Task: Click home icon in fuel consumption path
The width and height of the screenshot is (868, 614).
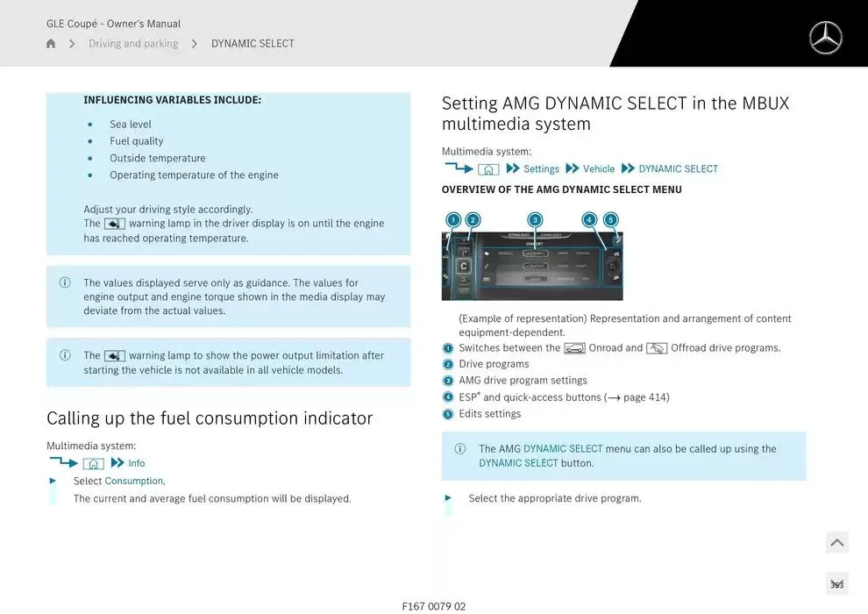Action: click(94, 463)
